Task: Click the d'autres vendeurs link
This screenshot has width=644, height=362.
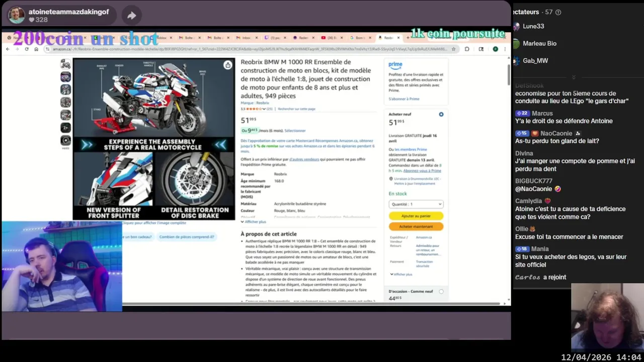Action: click(304, 159)
